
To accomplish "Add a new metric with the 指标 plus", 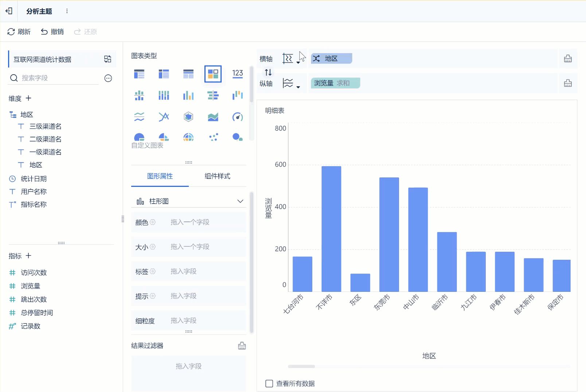I will point(28,255).
